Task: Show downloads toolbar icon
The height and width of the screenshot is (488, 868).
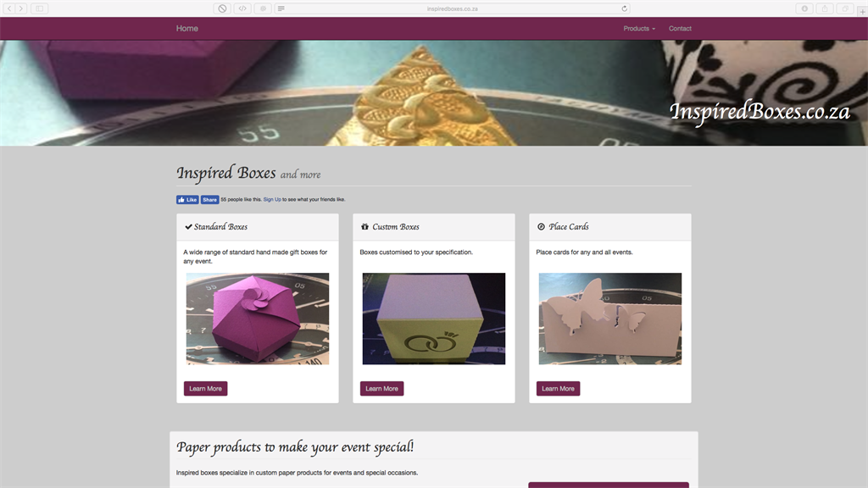Action: pyautogui.click(x=804, y=8)
